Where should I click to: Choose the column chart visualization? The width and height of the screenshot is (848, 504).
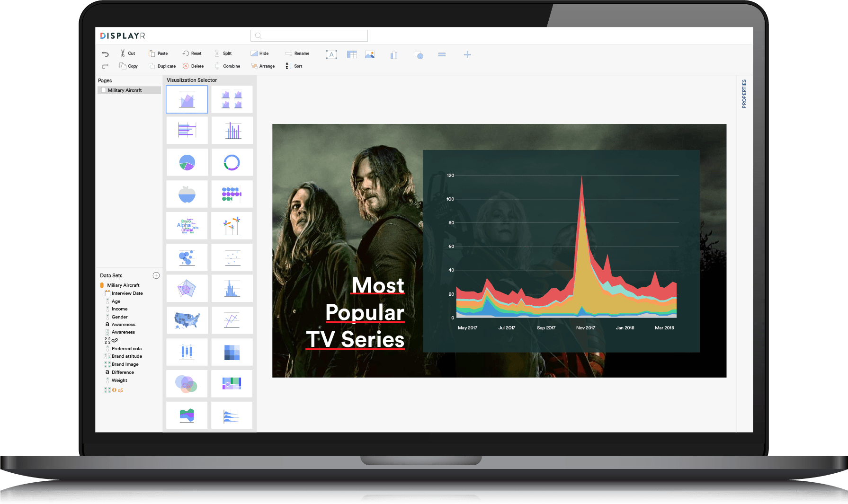(232, 130)
